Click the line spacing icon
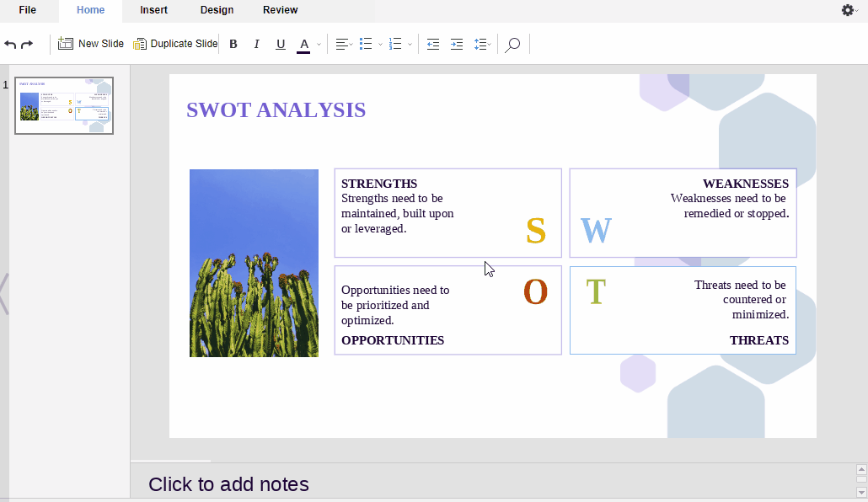This screenshot has height=502, width=868. click(481, 45)
